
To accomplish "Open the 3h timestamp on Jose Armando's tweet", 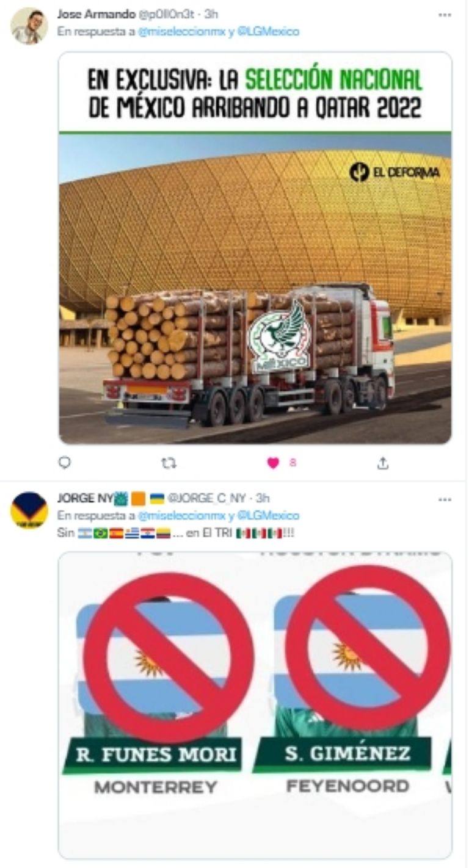I will [211, 14].
